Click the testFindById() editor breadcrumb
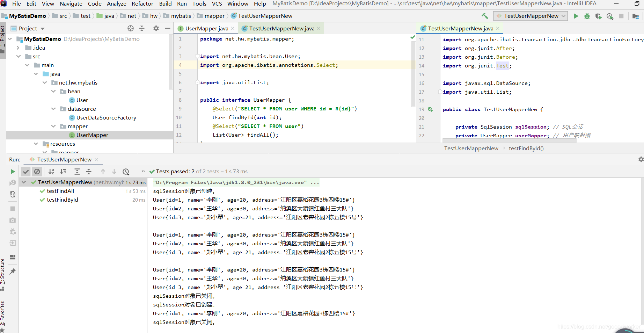Viewport: 644px width, 333px height. (x=526, y=149)
